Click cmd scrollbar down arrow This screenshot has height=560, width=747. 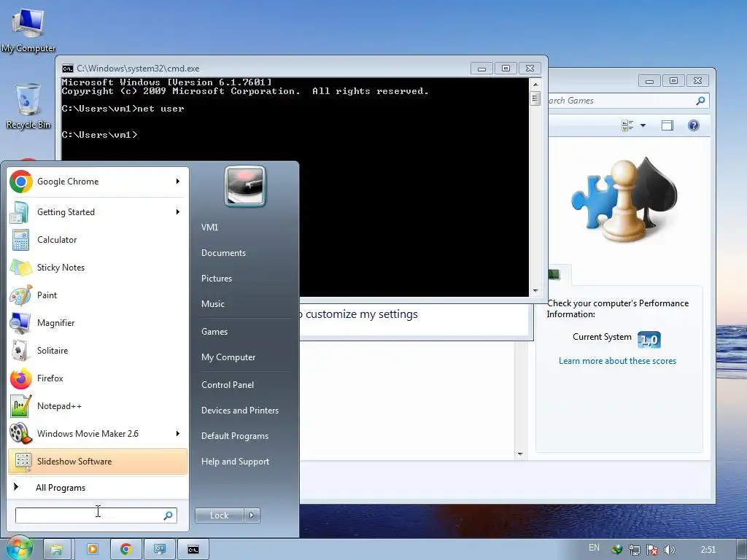coord(535,290)
